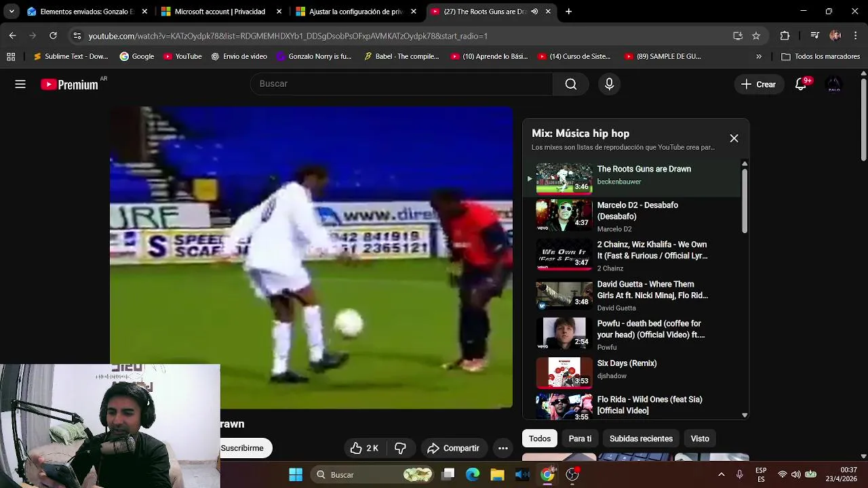Open Chrome profile avatar
The height and width of the screenshot is (488, 868).
835,36
